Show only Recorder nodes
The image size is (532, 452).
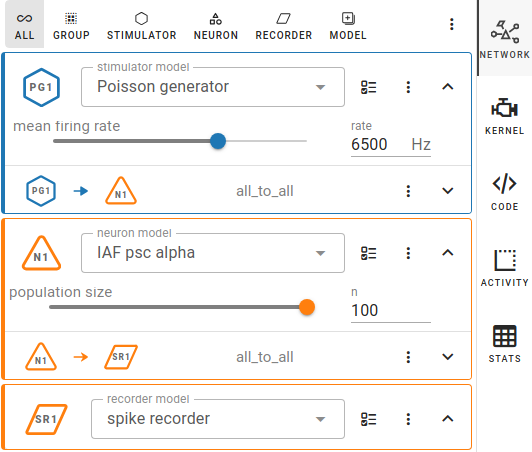tap(284, 26)
